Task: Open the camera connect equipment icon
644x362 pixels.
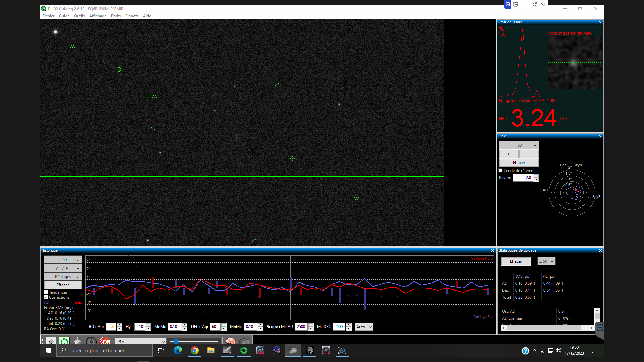Action: (51, 341)
